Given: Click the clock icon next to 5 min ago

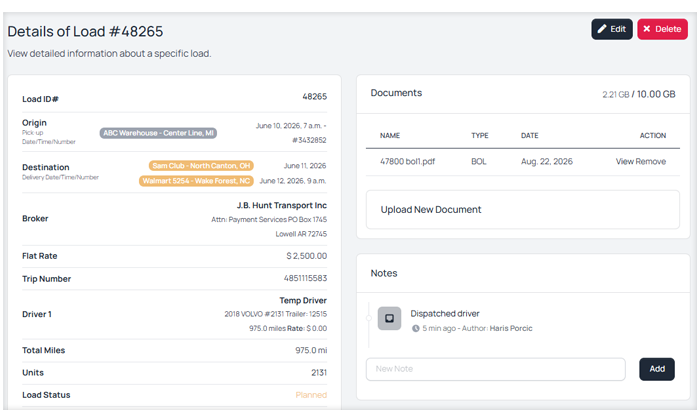Looking at the screenshot, I should pos(416,329).
